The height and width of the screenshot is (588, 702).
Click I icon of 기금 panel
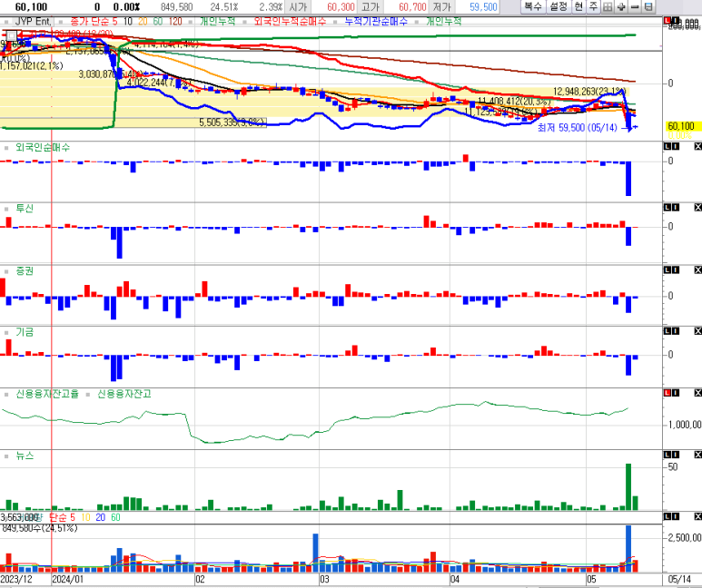(x=676, y=330)
